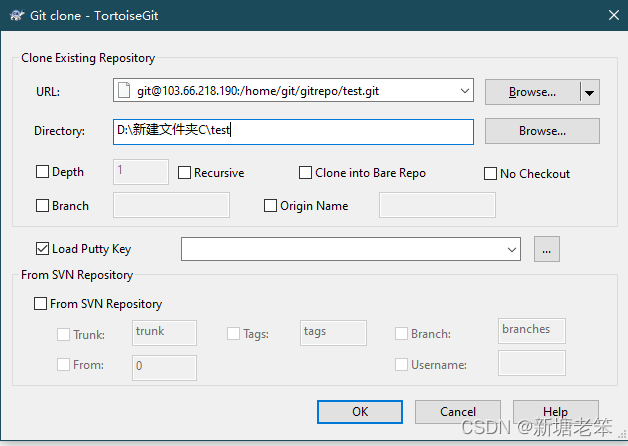Open the URL combo box dropdown
Image resolution: width=628 pixels, height=446 pixels.
(465, 90)
